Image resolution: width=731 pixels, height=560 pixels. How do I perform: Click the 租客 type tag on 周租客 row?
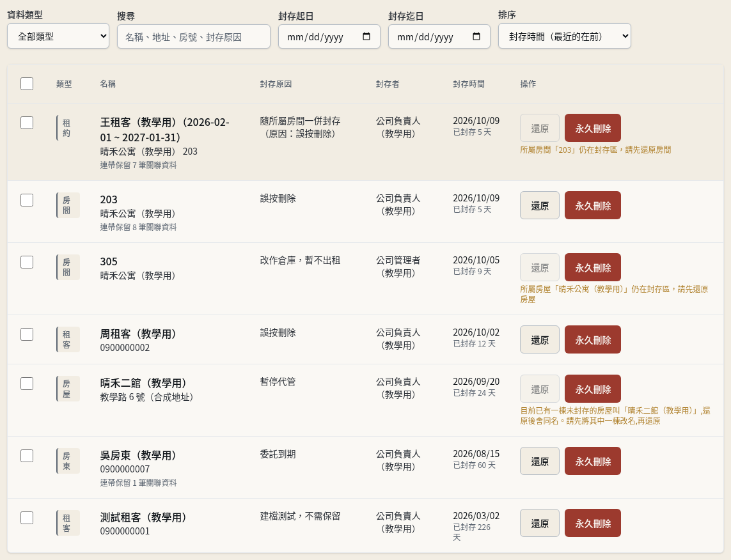tap(68, 339)
